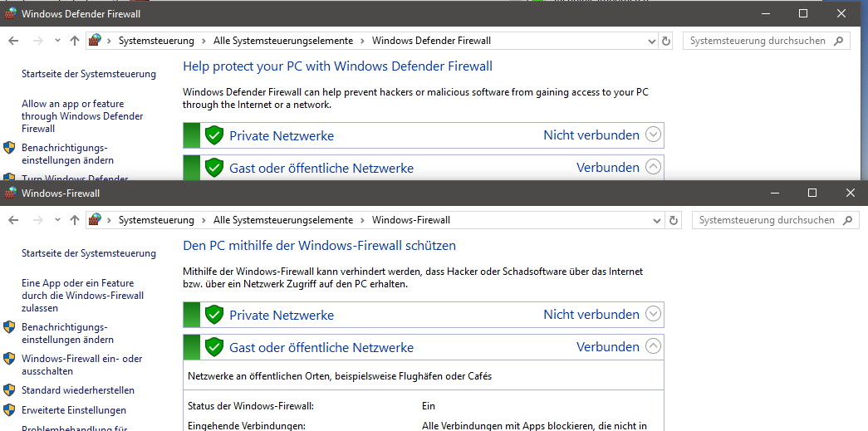Click Eingehende Verbindungen label
This screenshot has width=868, height=431.
[x=247, y=426]
